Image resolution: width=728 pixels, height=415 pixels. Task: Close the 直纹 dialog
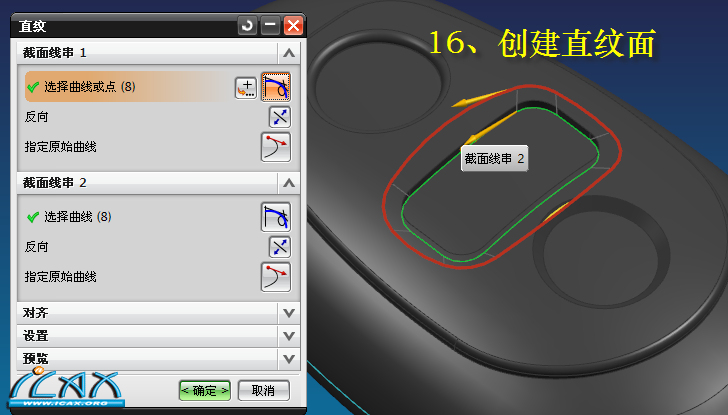pos(293,26)
